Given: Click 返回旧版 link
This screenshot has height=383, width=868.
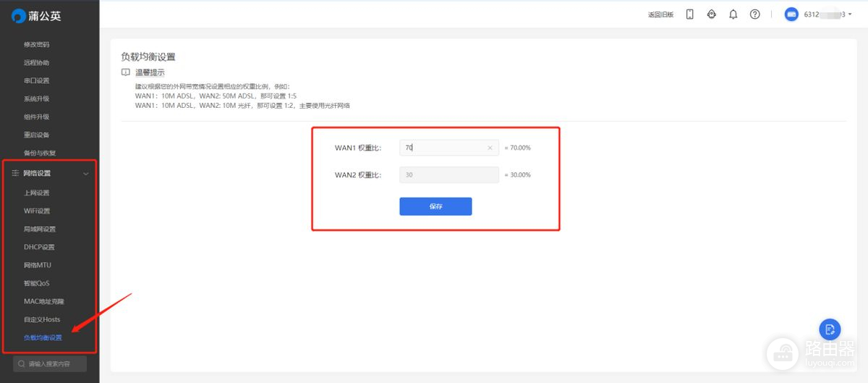Looking at the screenshot, I should 661,14.
